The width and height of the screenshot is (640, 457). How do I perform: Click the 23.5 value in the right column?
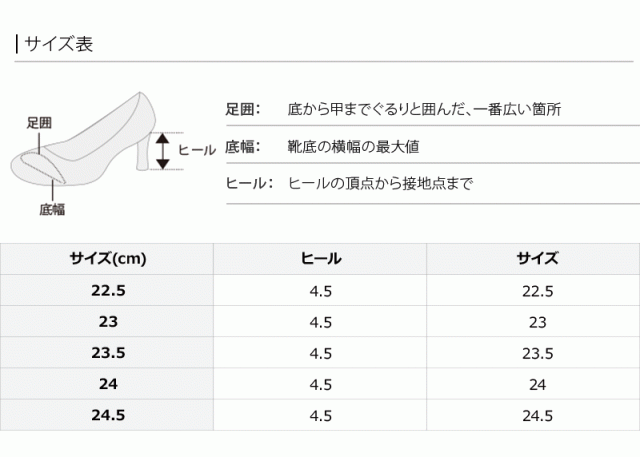click(x=536, y=352)
